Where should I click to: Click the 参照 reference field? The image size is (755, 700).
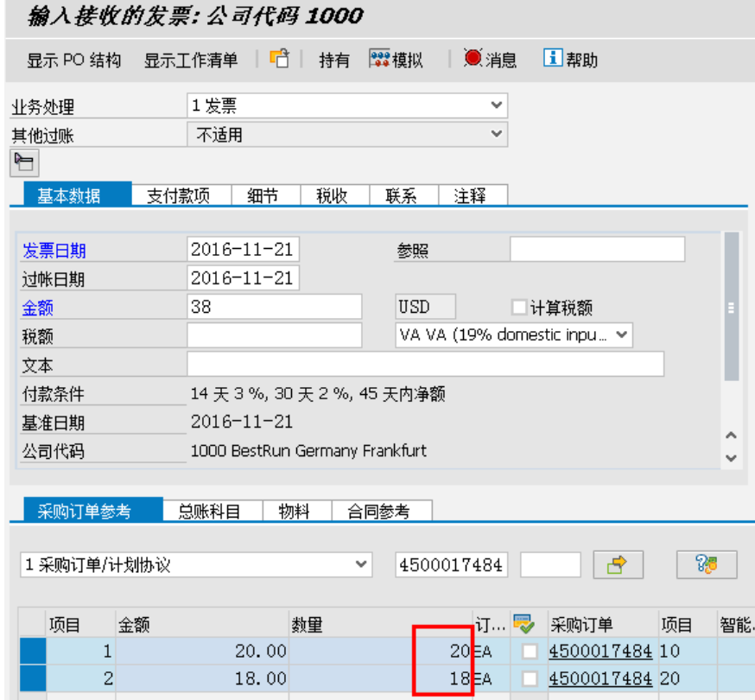[x=598, y=249]
